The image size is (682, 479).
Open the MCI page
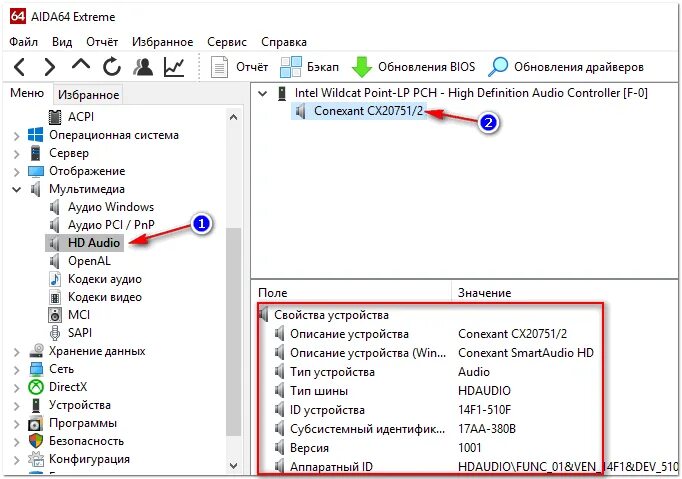pyautogui.click(x=79, y=315)
